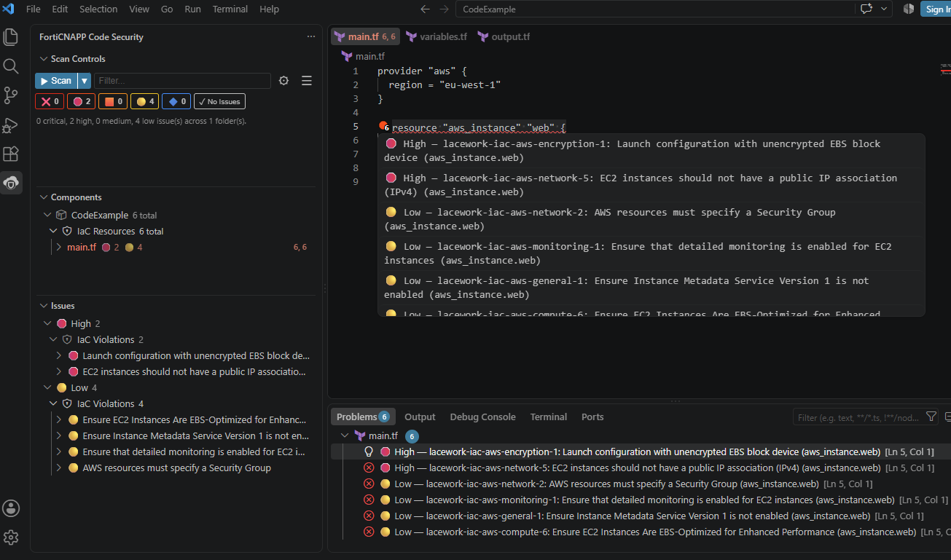Toggle the low severity filter showing 4
951x560 pixels.
point(145,101)
